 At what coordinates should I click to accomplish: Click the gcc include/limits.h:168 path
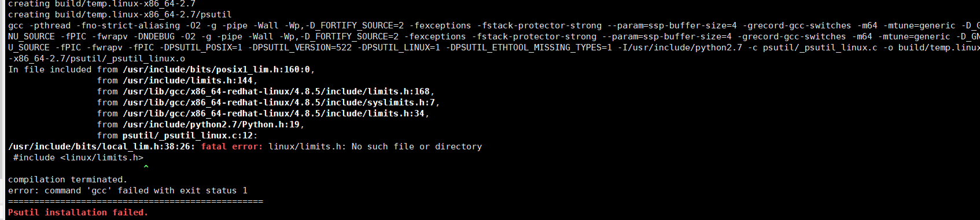pyautogui.click(x=277, y=91)
